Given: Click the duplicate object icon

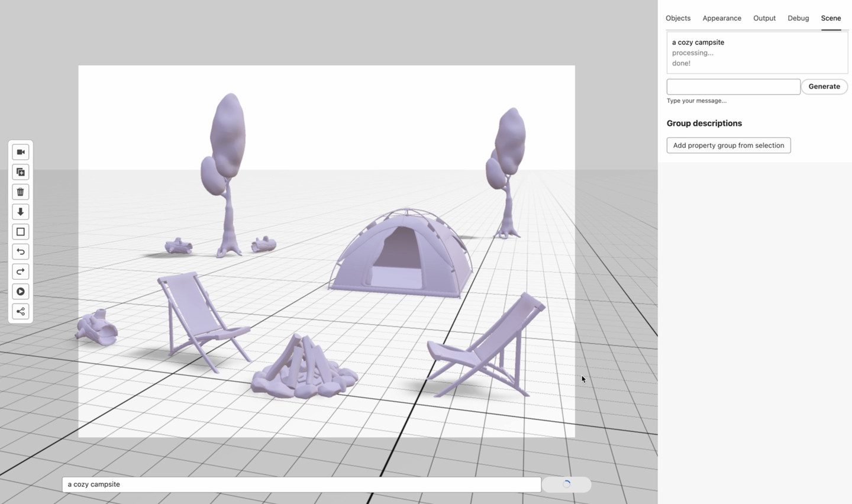Looking at the screenshot, I should coord(21,172).
